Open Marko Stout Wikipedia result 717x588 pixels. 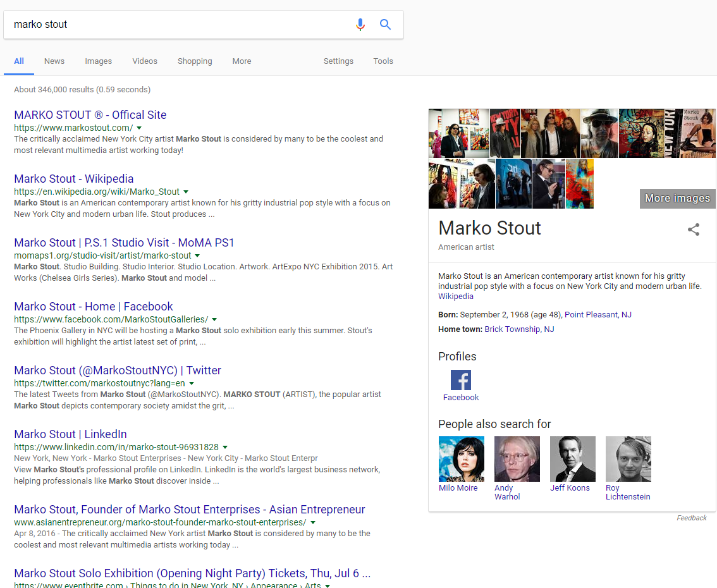(73, 179)
